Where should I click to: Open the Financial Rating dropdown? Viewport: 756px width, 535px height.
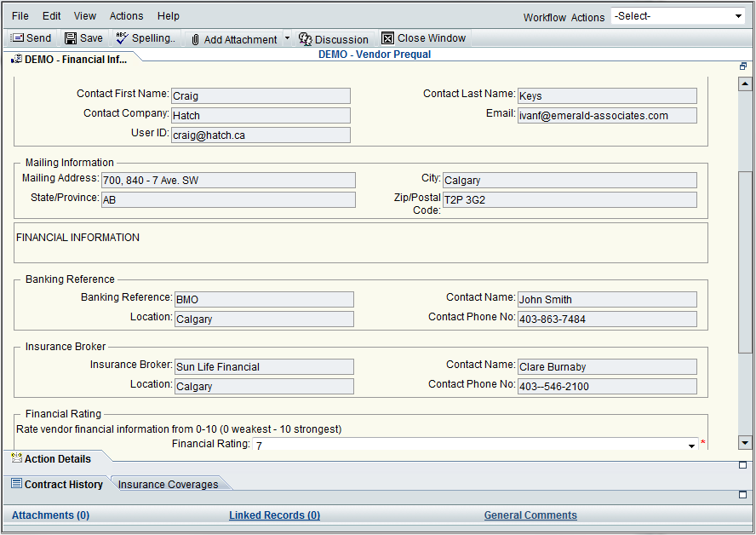[690, 445]
